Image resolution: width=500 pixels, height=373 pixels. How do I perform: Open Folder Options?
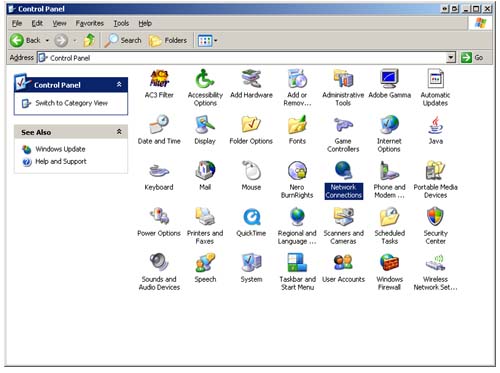point(251,130)
